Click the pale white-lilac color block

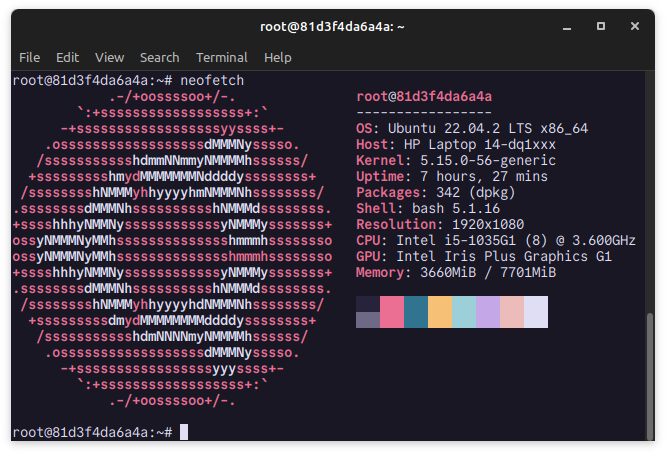pyautogui.click(x=536, y=312)
